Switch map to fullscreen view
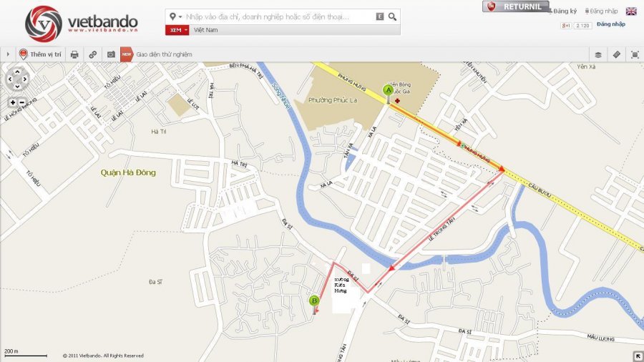Viewport: 644px width, 362px height. (x=635, y=54)
